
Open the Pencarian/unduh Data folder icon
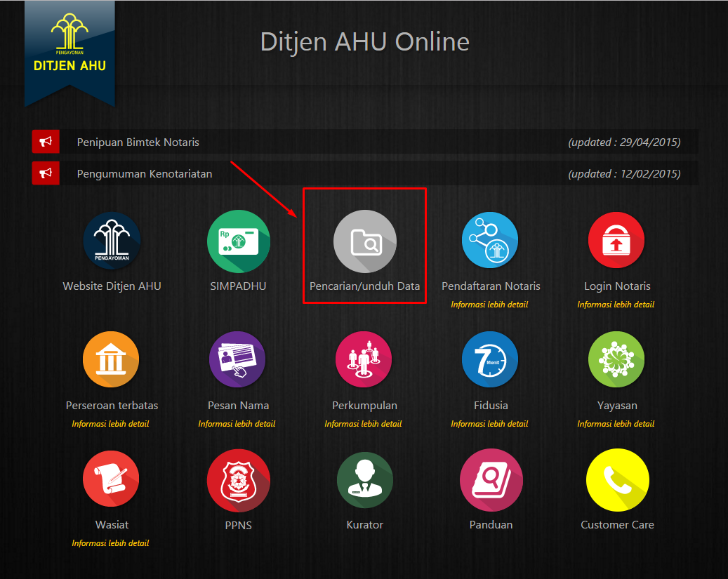364,241
